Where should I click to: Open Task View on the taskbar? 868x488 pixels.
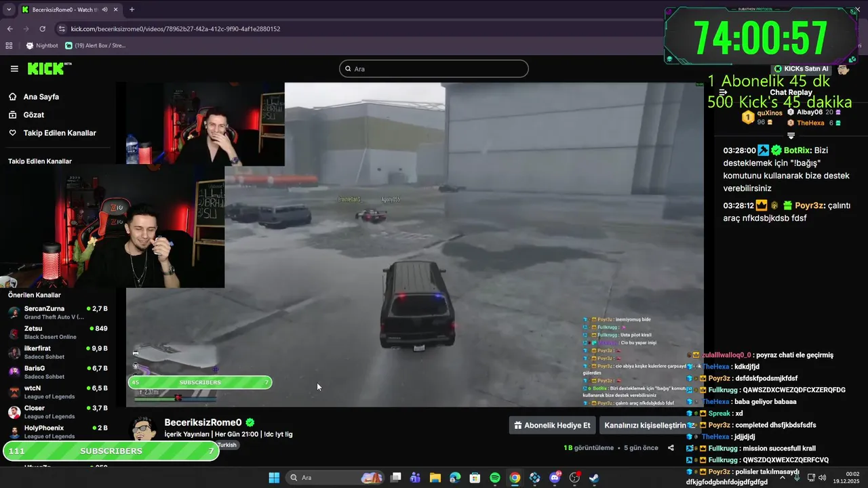[x=396, y=478]
